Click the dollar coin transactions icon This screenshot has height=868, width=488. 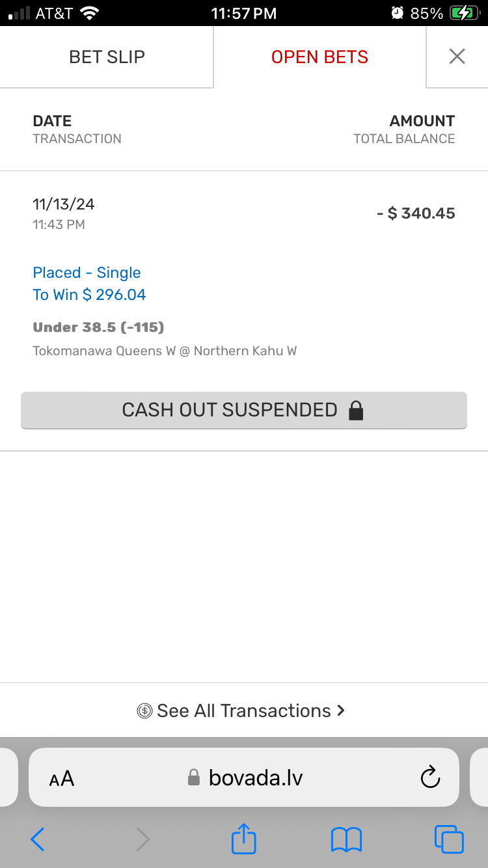144,711
